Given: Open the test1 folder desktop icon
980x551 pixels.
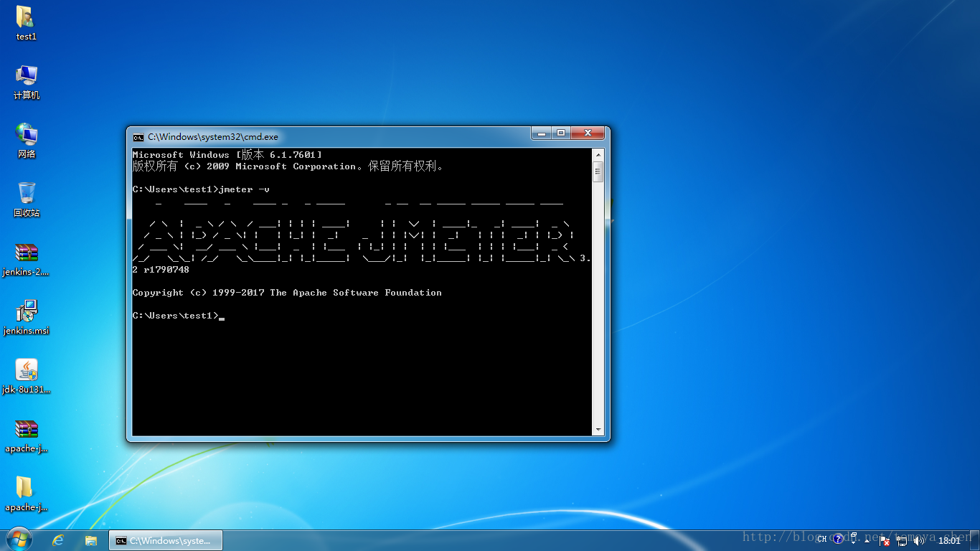Looking at the screenshot, I should click(x=26, y=22).
